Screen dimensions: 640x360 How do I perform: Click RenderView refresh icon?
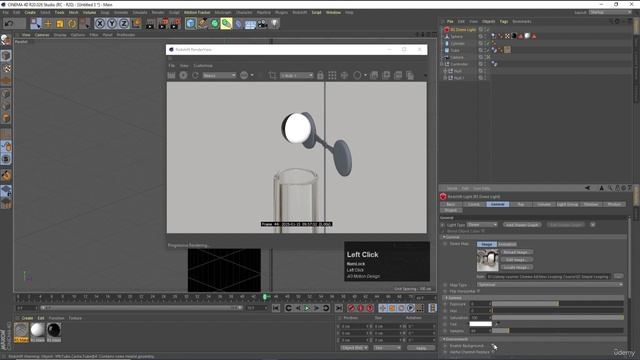[x=195, y=76]
